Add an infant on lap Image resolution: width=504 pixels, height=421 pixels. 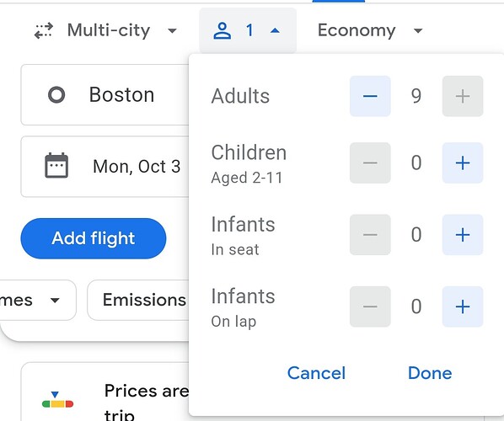[463, 306]
